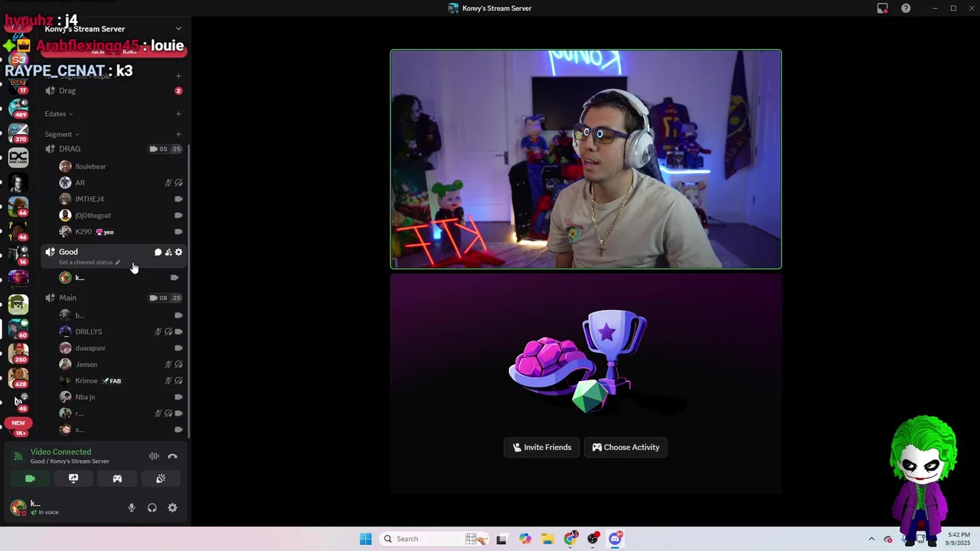Disconnect from the voice call

(172, 456)
